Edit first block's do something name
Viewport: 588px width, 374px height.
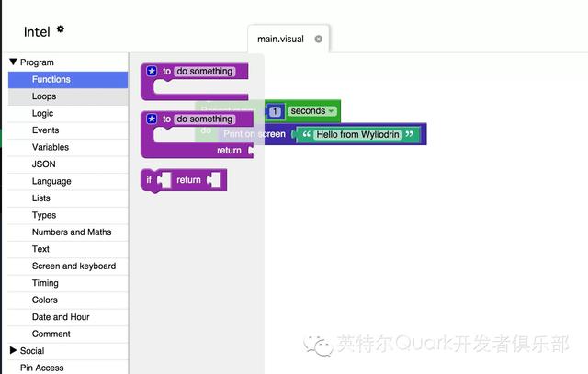click(x=204, y=72)
